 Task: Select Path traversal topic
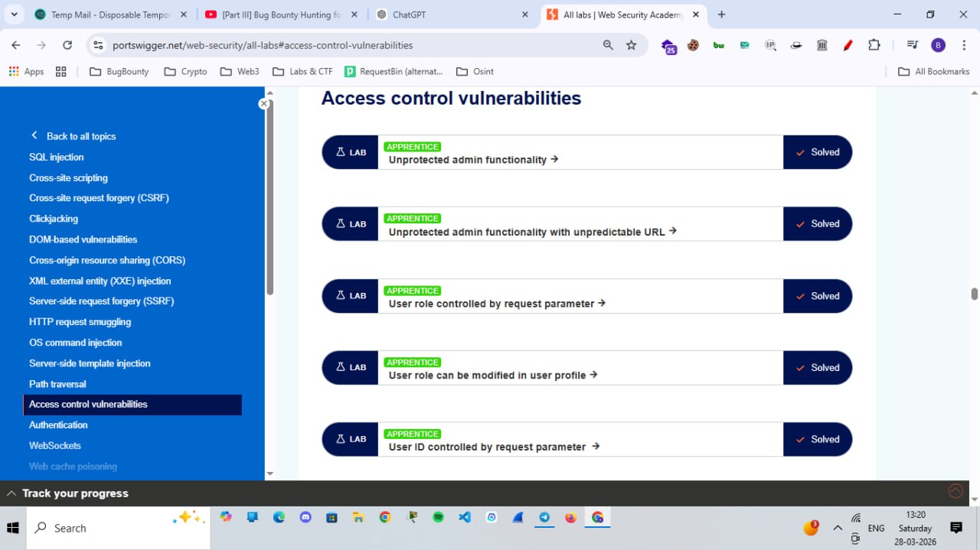(x=57, y=384)
